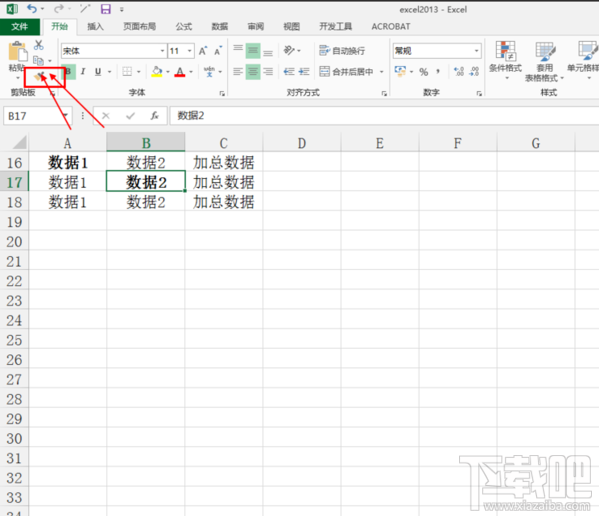The height and width of the screenshot is (516, 599).
Task: Expand the number format dropdown 常规
Action: (x=476, y=51)
